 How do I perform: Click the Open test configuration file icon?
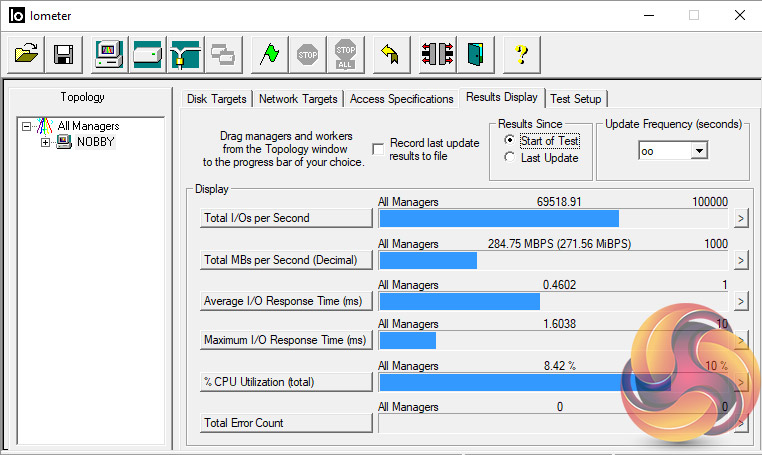point(26,54)
